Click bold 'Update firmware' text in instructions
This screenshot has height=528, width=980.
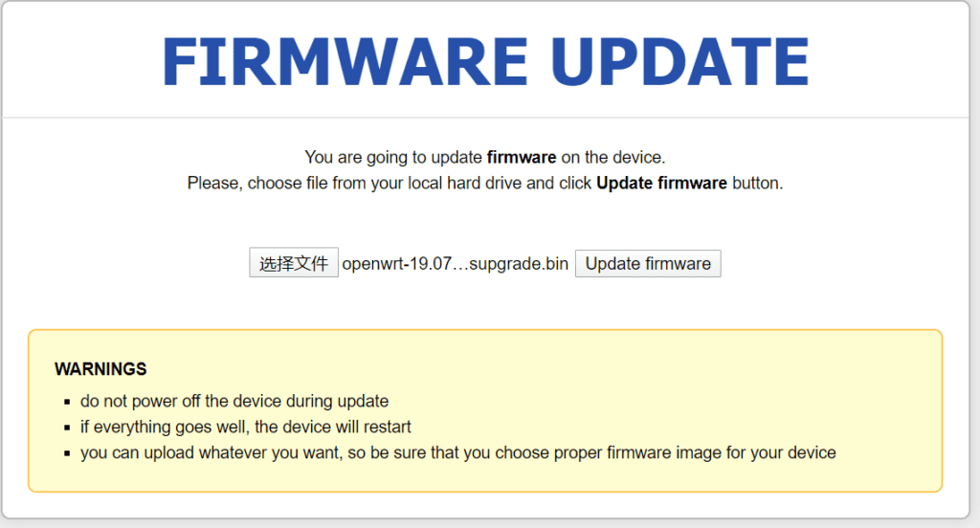(x=661, y=183)
